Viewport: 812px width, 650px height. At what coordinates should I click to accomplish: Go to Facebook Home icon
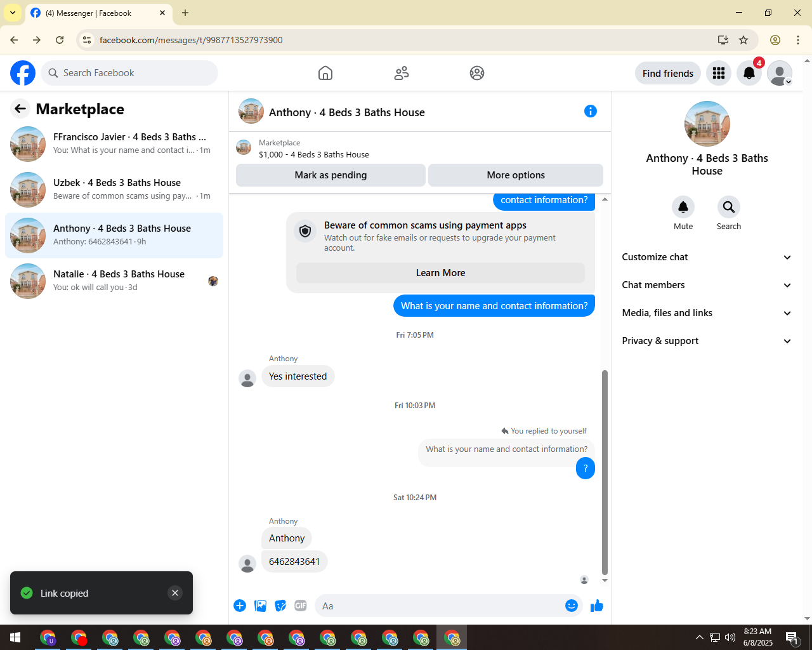pos(325,73)
